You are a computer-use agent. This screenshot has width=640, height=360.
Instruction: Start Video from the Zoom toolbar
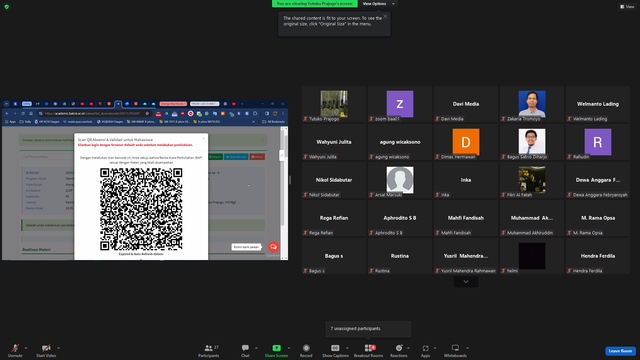(46, 350)
